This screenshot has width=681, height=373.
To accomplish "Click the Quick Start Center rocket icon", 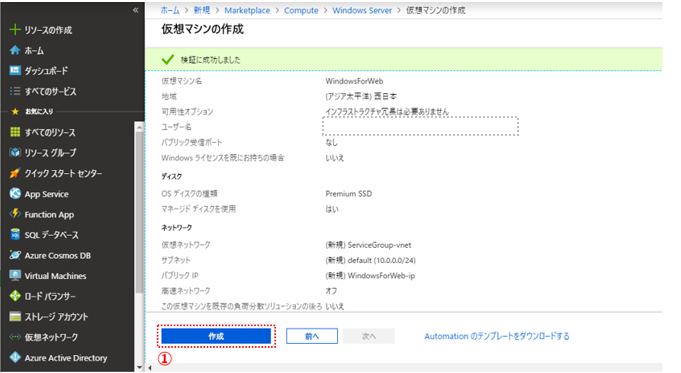I will [x=15, y=173].
